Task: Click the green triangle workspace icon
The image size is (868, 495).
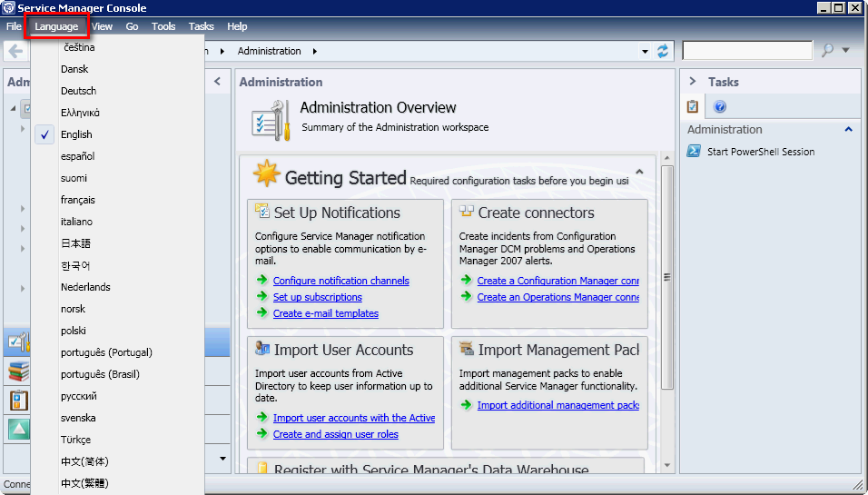Action: click(19, 429)
